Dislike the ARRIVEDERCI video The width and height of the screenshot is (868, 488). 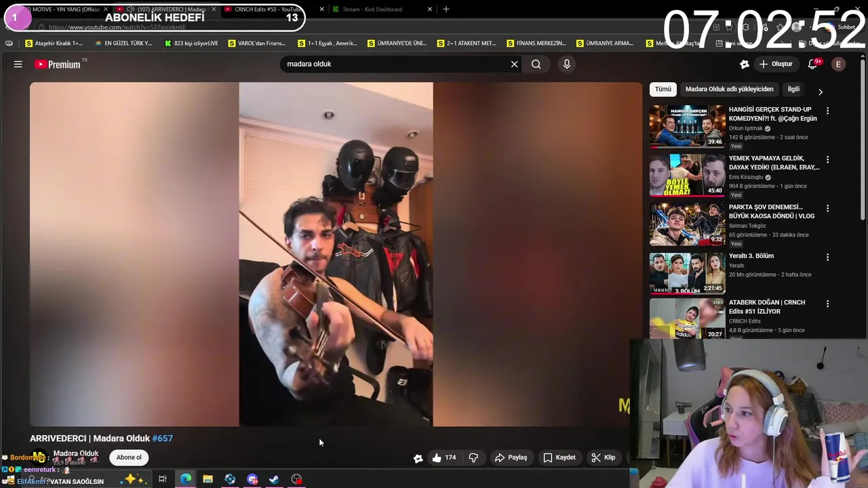pos(473,457)
